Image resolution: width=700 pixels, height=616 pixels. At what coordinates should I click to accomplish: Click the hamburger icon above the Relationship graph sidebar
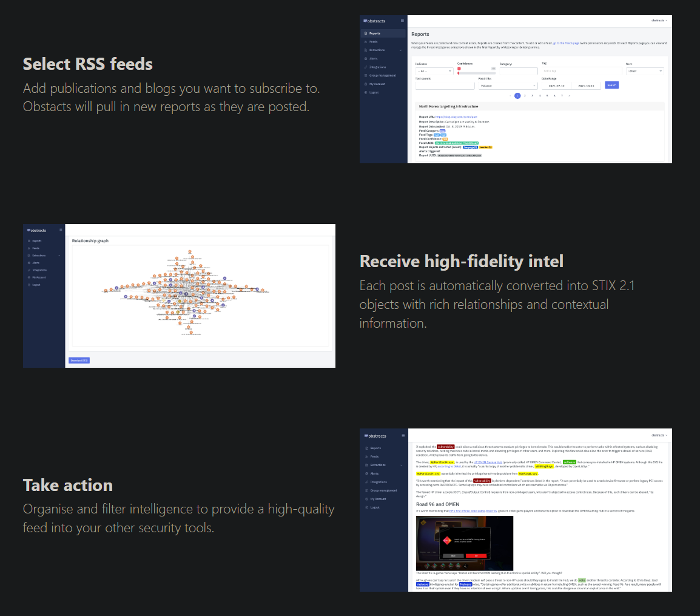[61, 230]
